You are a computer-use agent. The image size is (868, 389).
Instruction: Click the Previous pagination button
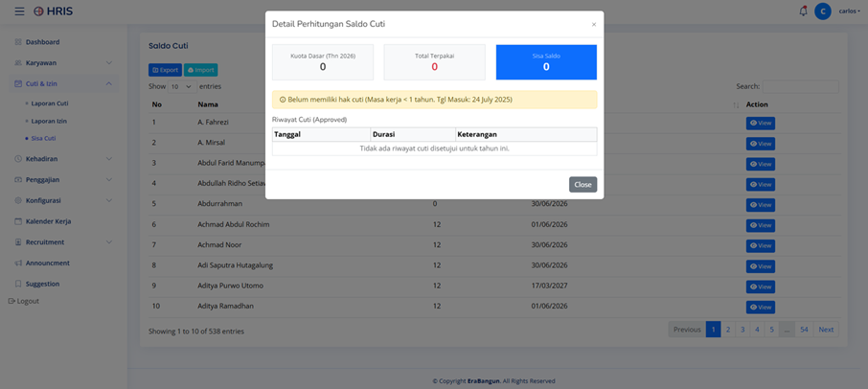pos(687,330)
